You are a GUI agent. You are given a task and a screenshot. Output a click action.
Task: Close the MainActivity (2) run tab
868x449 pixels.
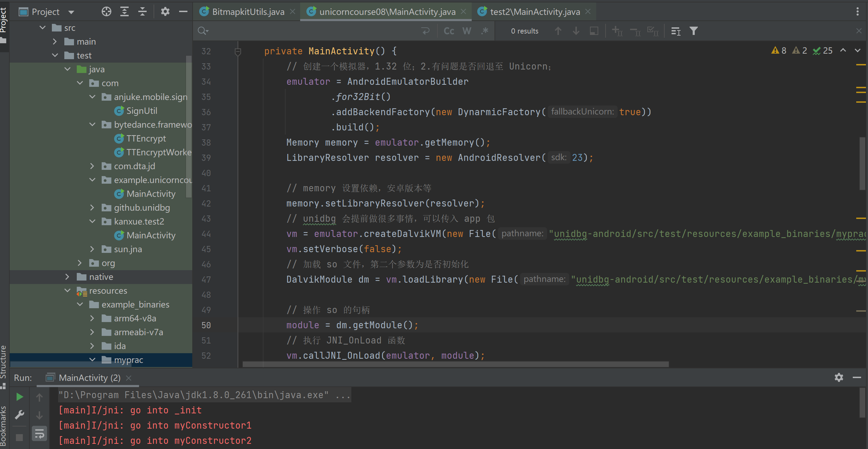pos(129,378)
